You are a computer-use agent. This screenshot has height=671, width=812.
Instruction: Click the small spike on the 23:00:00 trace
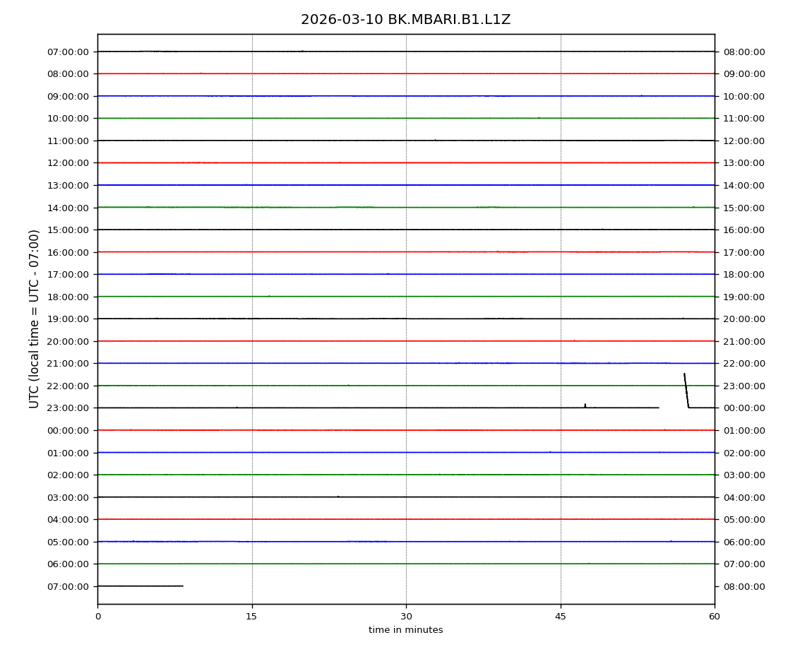585,405
